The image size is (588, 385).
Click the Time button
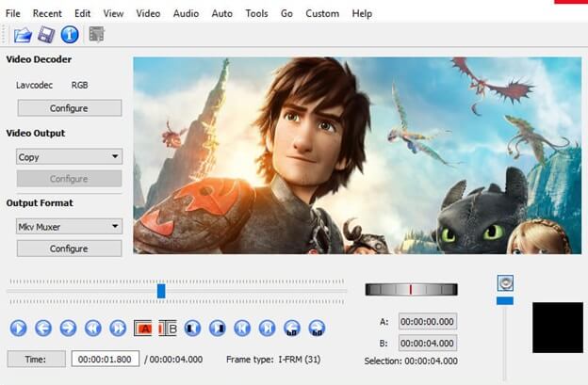pyautogui.click(x=37, y=360)
